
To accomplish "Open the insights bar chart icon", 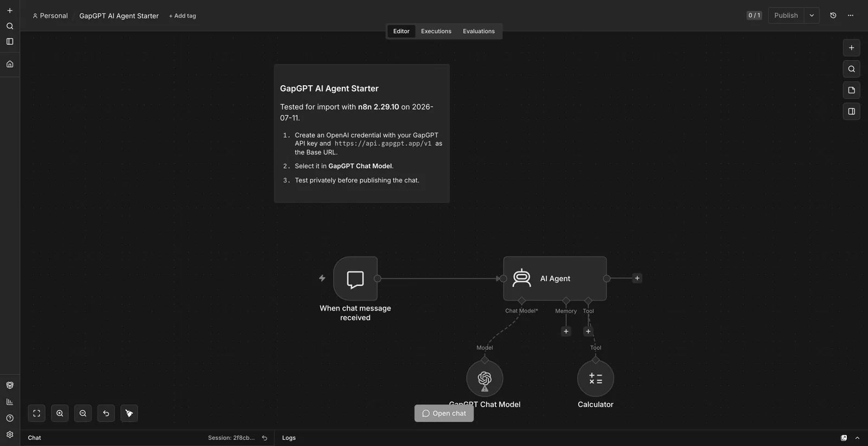I will (x=10, y=402).
